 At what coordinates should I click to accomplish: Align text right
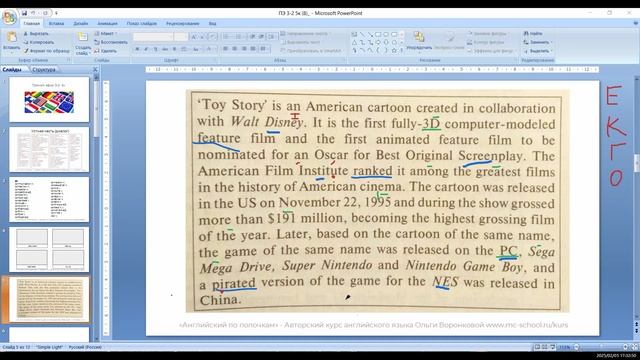(x=244, y=49)
